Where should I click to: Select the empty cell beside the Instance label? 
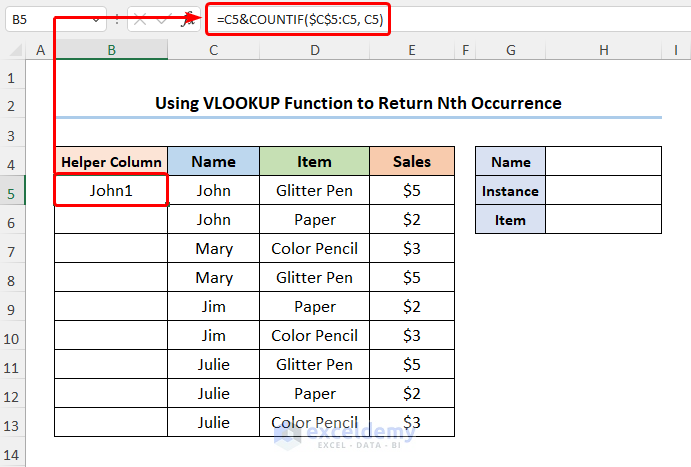click(603, 191)
